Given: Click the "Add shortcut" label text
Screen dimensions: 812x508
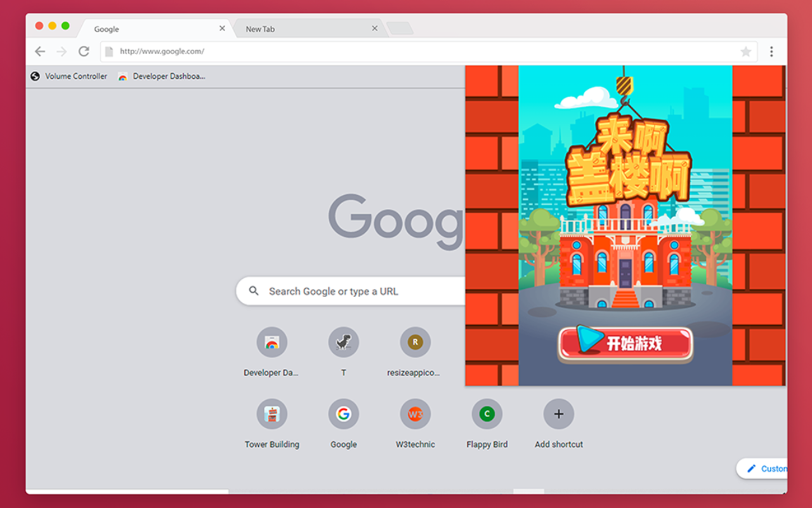Looking at the screenshot, I should pyautogui.click(x=558, y=444).
